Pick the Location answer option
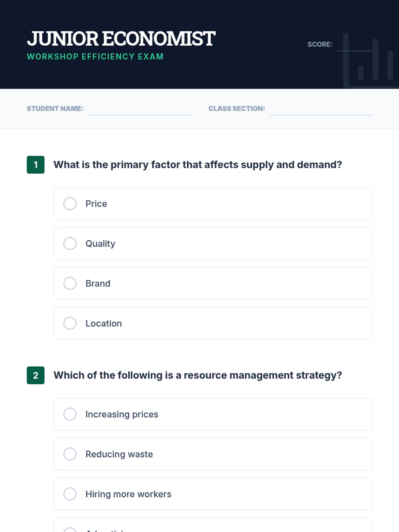 pyautogui.click(x=70, y=323)
